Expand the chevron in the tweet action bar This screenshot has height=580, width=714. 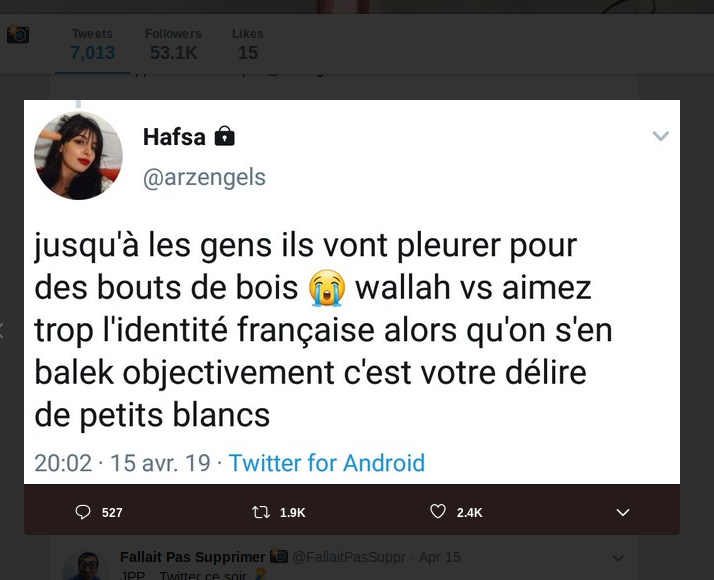622,513
